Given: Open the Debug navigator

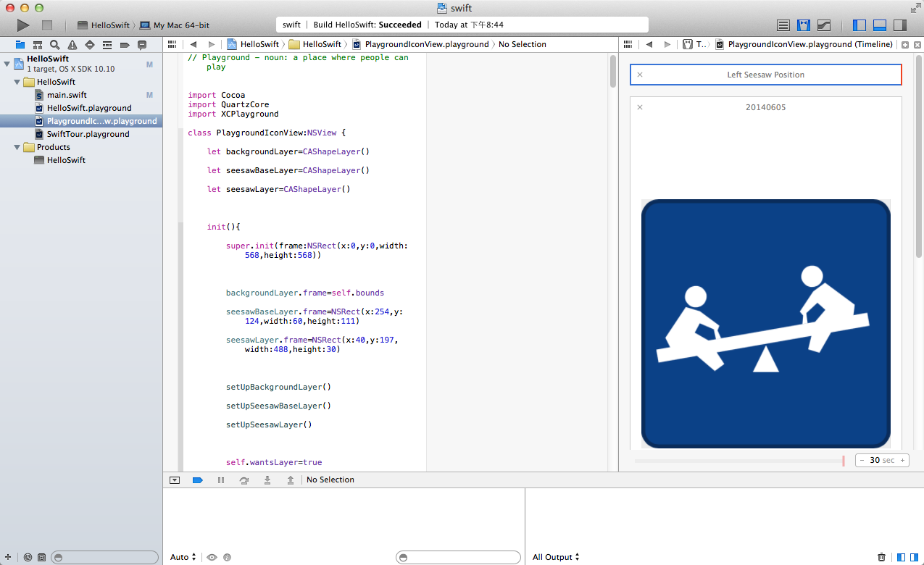Looking at the screenshot, I should click(107, 44).
